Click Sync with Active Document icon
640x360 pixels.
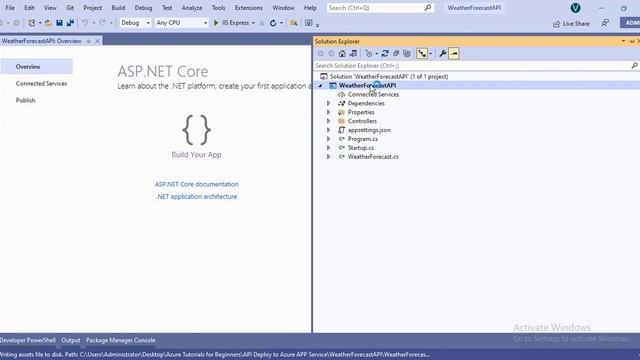pos(385,53)
